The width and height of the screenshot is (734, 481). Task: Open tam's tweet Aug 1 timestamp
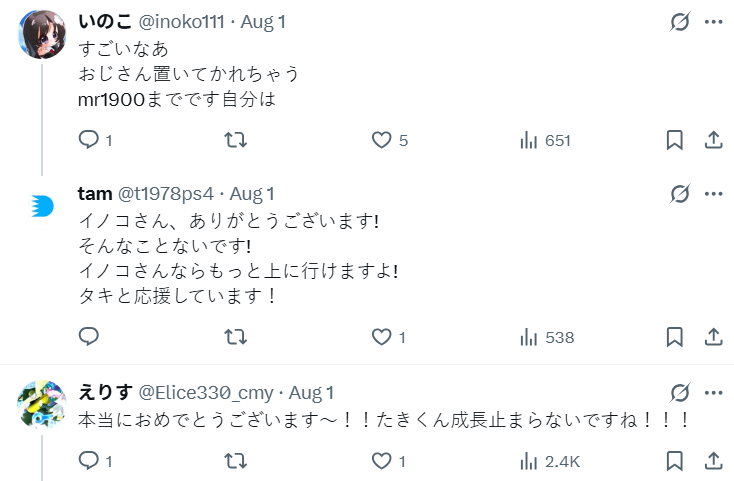point(252,193)
